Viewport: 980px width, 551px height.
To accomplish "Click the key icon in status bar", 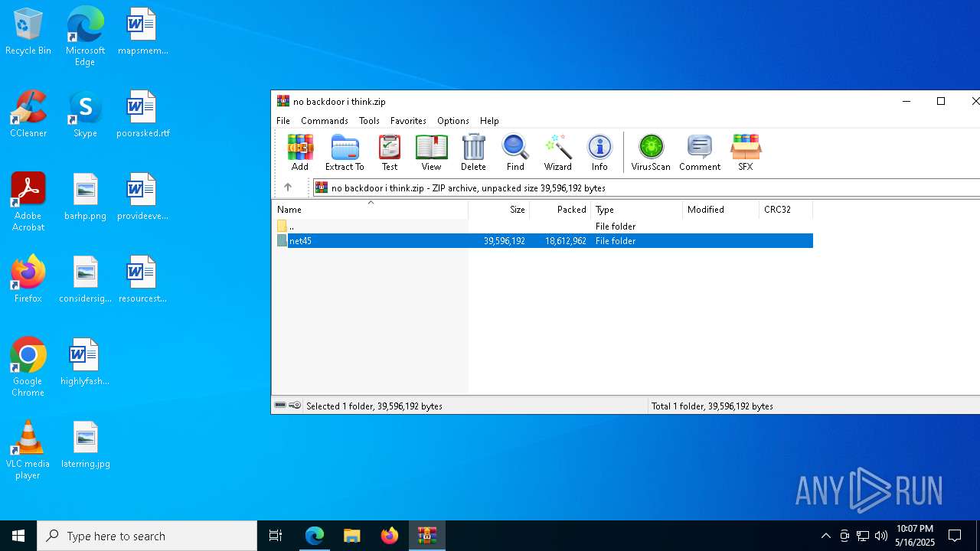I will [295, 406].
